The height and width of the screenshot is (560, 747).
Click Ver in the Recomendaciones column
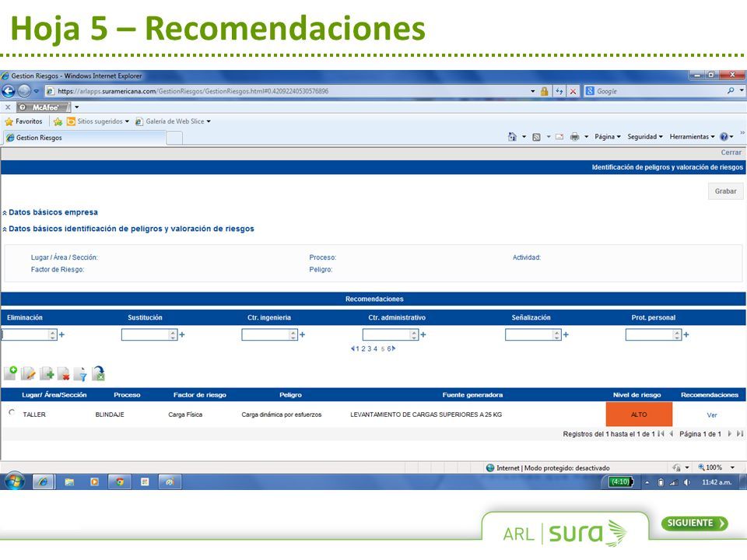point(712,415)
